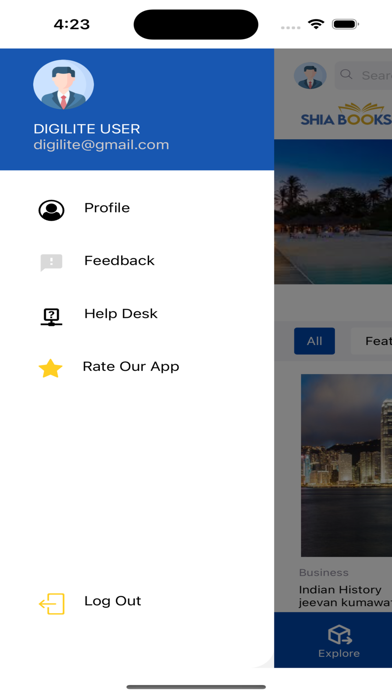This screenshot has width=392, height=696.
Task: Tap the search magnifier icon
Action: tap(346, 74)
